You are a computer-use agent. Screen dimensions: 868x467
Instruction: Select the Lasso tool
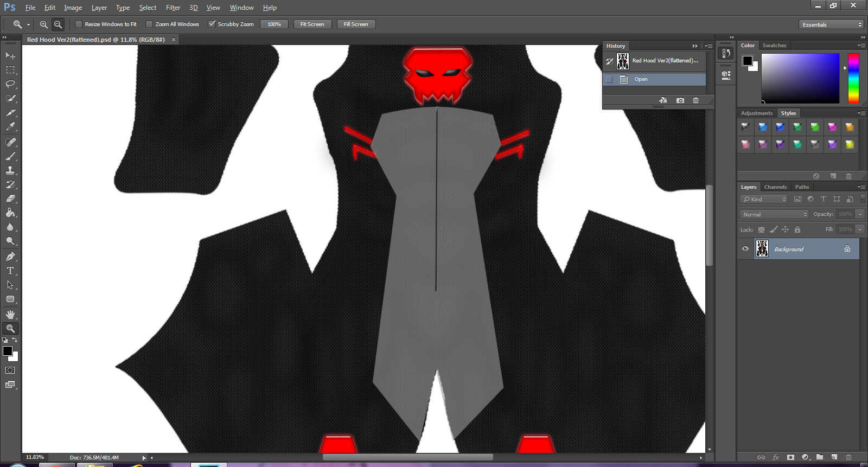tap(10, 84)
